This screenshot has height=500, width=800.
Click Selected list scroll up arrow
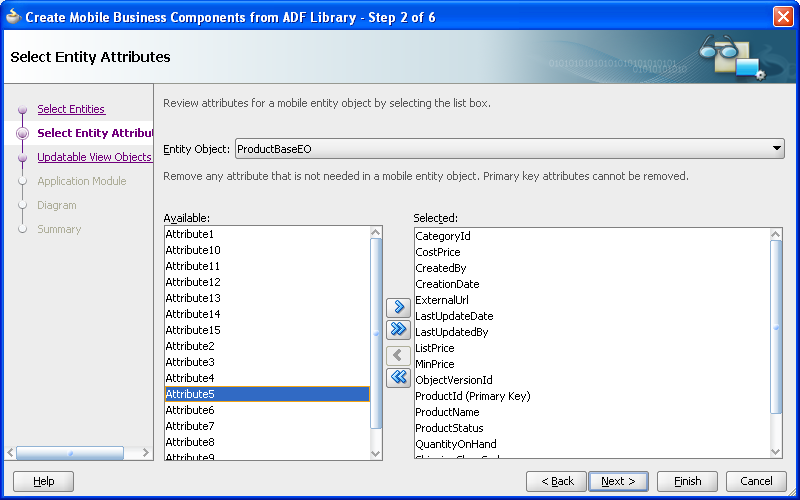[x=776, y=235]
